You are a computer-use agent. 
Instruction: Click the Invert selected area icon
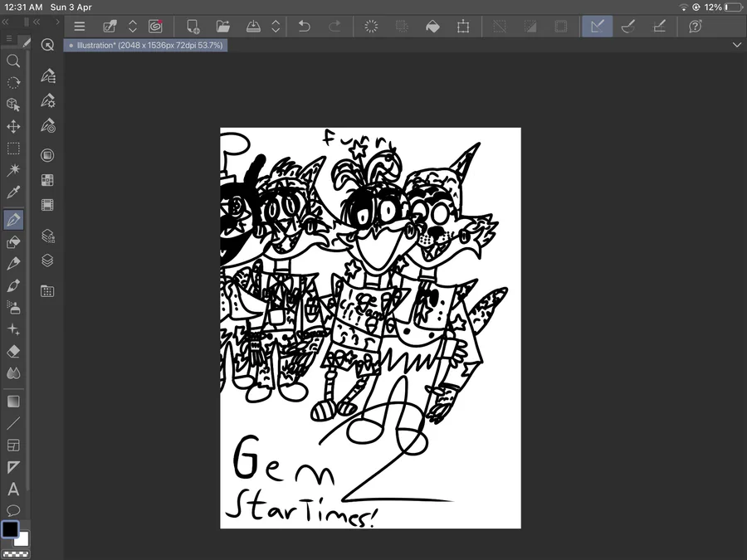pyautogui.click(x=530, y=27)
